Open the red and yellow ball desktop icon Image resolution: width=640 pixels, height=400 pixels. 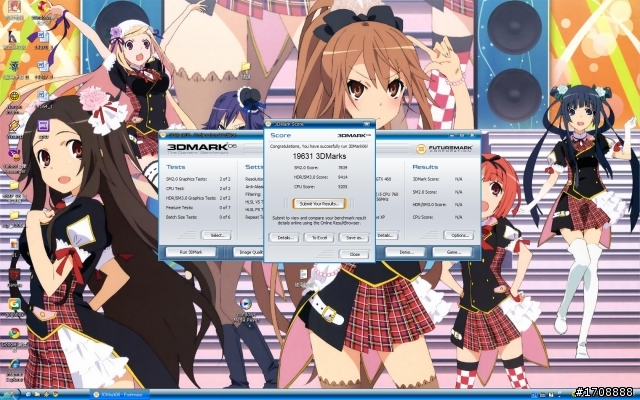tap(43, 7)
